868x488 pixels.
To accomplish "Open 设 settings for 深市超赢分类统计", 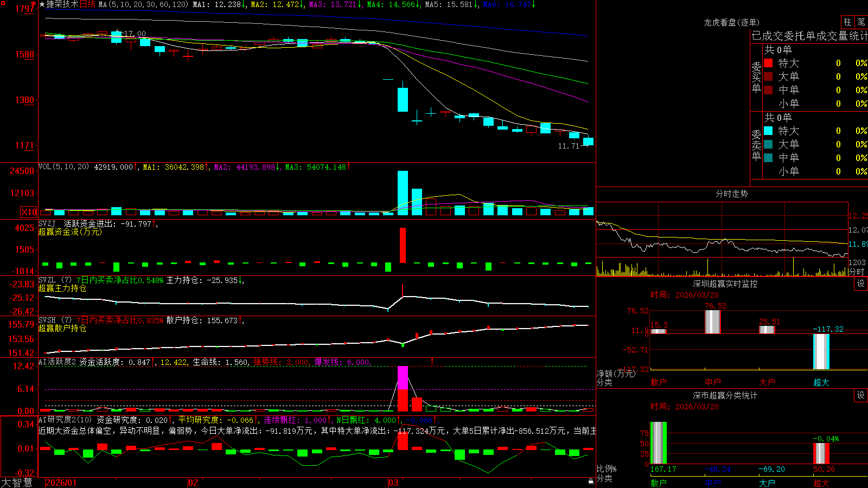I will (861, 395).
